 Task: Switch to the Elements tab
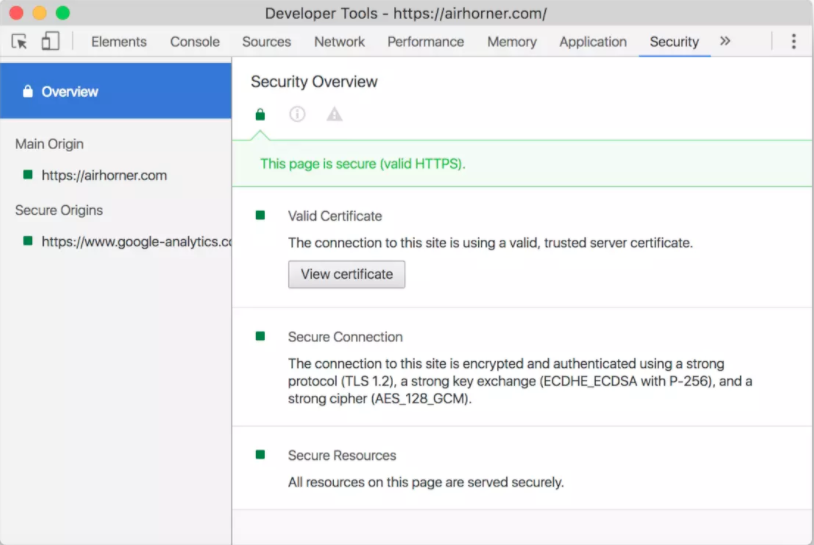[x=119, y=42]
